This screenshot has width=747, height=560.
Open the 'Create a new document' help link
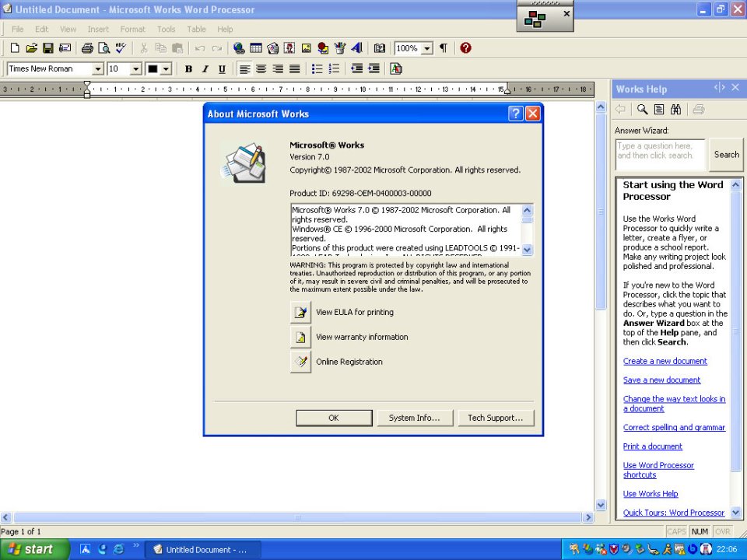pos(665,361)
